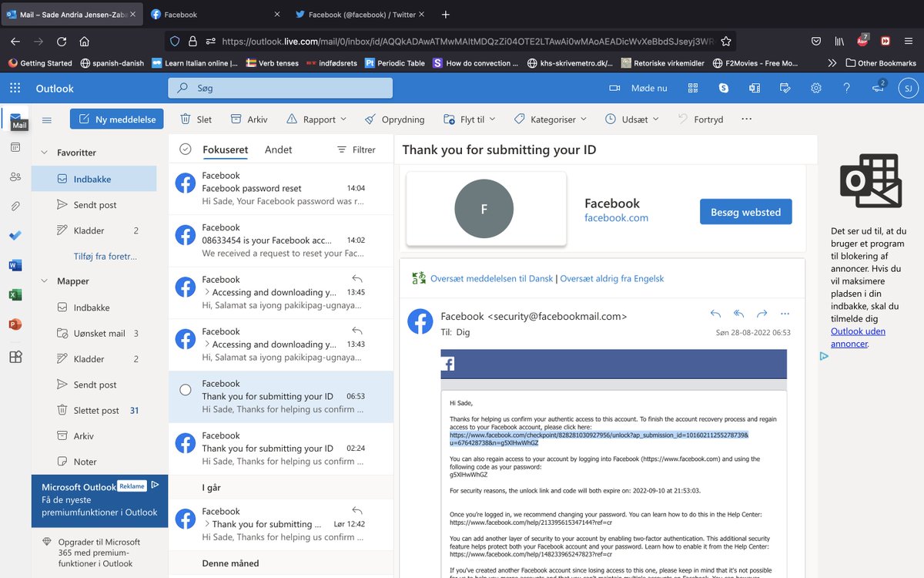Click Oprydning sweep button

(394, 119)
